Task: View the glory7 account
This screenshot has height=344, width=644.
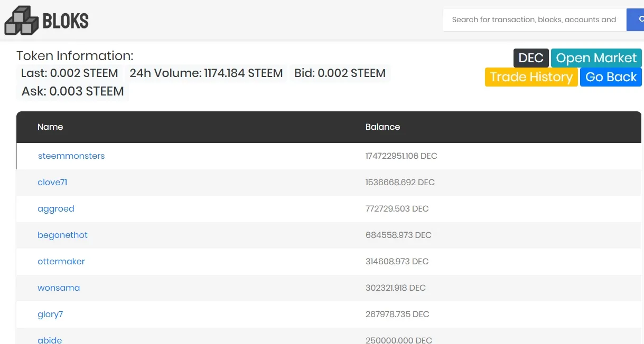Action: click(x=50, y=314)
